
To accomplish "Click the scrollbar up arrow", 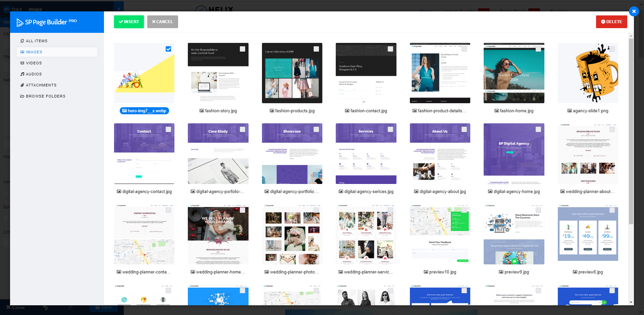I will coord(631,36).
